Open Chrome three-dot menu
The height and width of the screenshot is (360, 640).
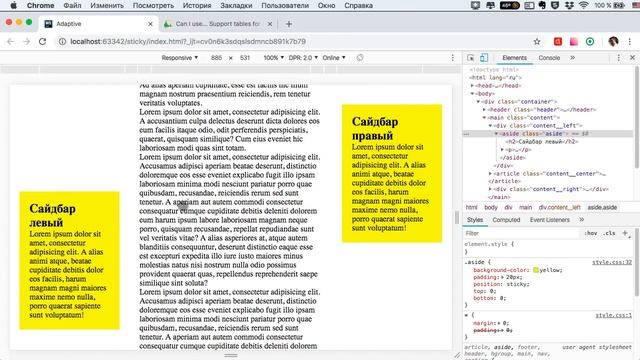pyautogui.click(x=630, y=42)
